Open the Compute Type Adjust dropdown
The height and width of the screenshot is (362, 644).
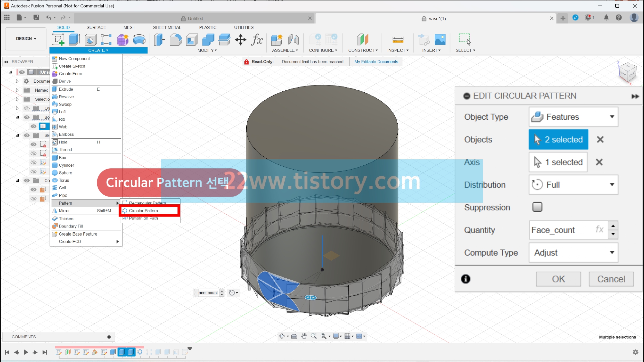coord(573,253)
